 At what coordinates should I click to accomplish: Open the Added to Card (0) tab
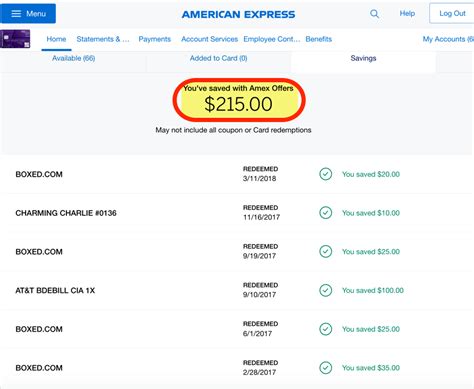click(218, 58)
